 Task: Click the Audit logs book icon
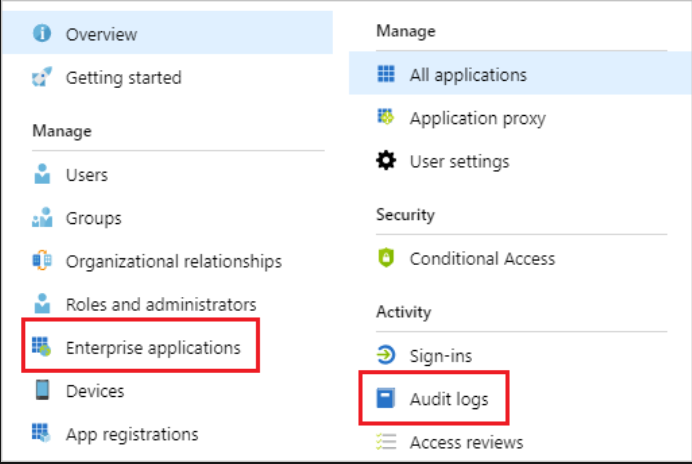tap(386, 399)
